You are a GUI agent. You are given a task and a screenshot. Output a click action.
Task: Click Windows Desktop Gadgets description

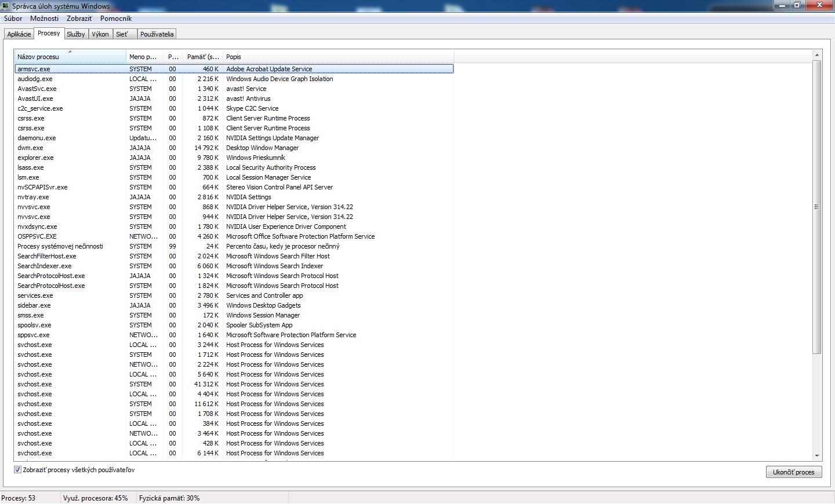[x=263, y=305]
